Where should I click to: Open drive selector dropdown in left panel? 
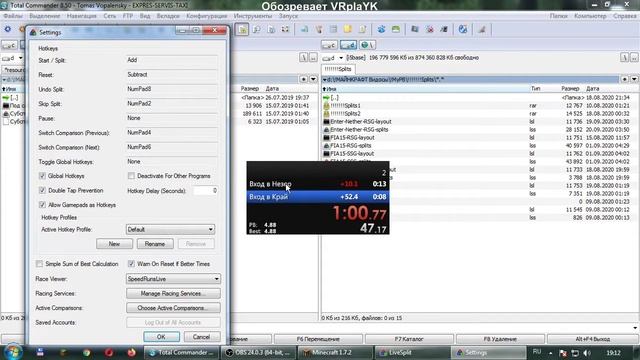(x=20, y=58)
